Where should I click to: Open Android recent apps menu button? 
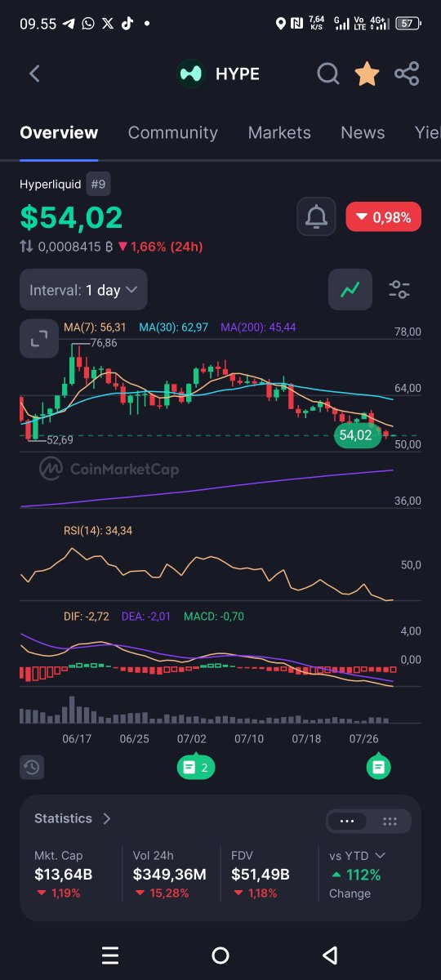click(x=110, y=955)
